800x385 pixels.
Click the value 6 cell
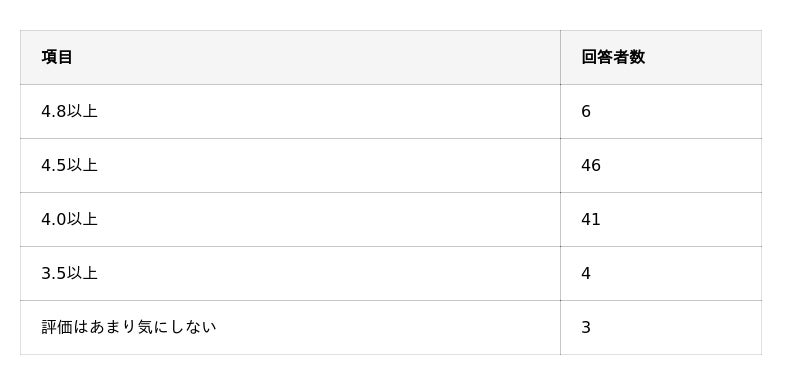tap(585, 111)
